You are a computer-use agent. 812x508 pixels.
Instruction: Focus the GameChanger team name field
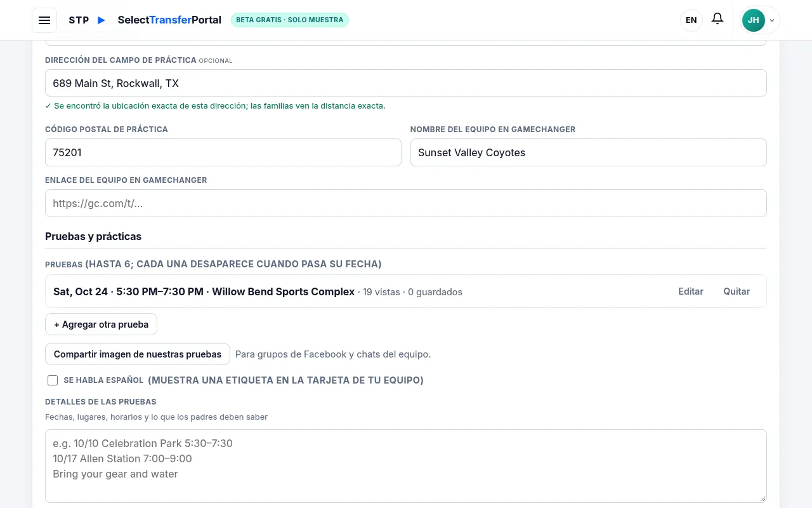click(x=589, y=152)
